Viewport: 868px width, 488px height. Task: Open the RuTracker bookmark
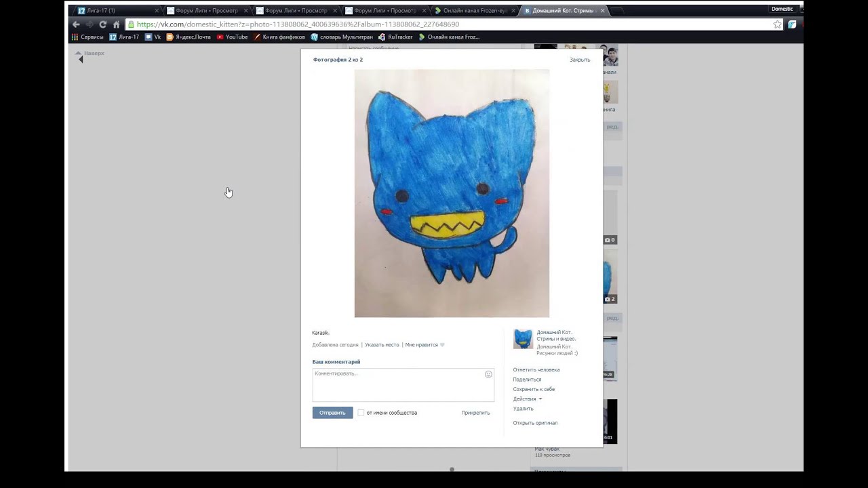pos(396,37)
